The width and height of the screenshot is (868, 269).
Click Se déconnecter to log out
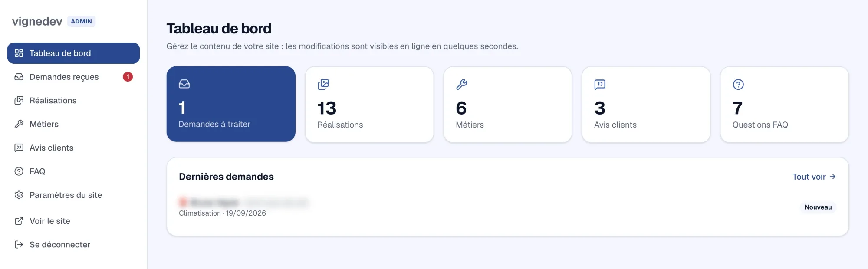pyautogui.click(x=73, y=245)
